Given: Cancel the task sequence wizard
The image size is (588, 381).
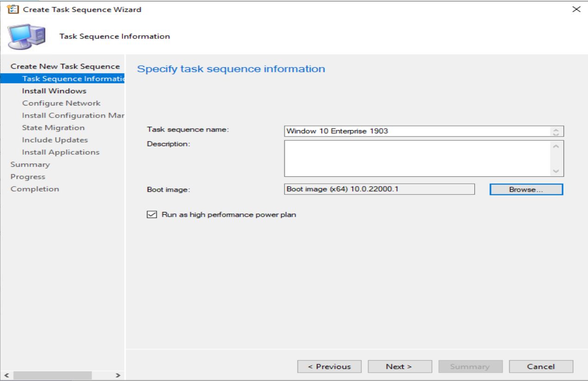Looking at the screenshot, I should (x=541, y=366).
